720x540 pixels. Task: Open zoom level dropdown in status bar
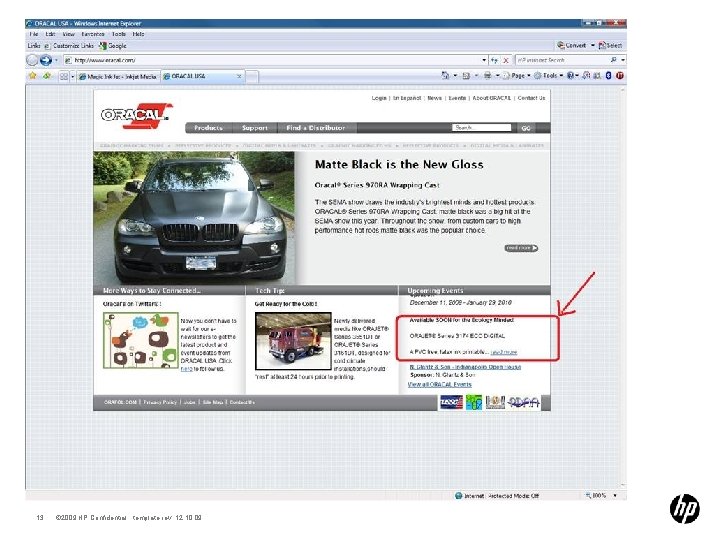615,496
